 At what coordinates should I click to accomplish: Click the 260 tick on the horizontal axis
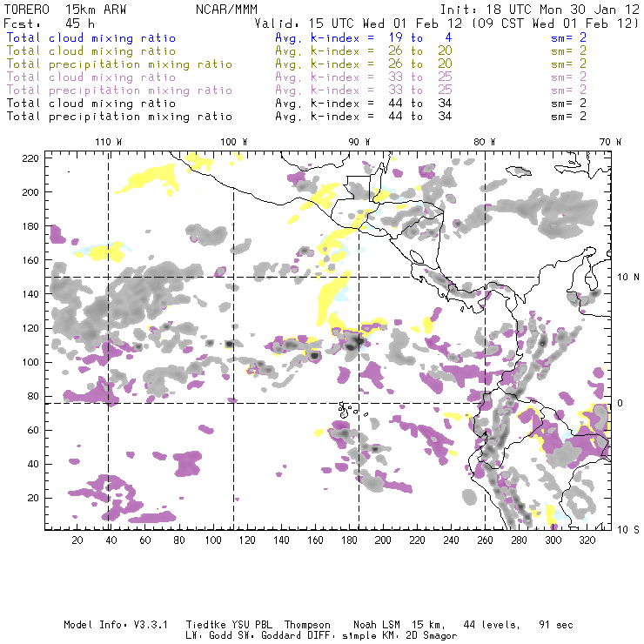[x=485, y=540]
